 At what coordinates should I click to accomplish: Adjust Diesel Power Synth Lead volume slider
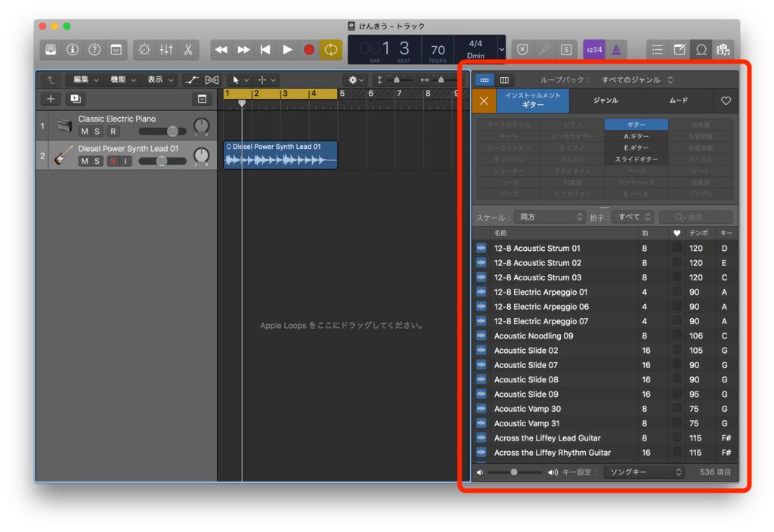point(163,161)
